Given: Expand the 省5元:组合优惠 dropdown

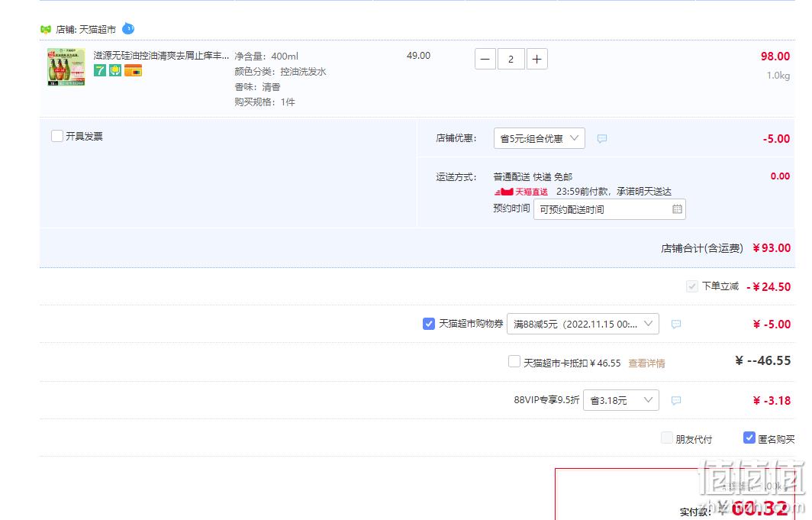Looking at the screenshot, I should [x=539, y=138].
